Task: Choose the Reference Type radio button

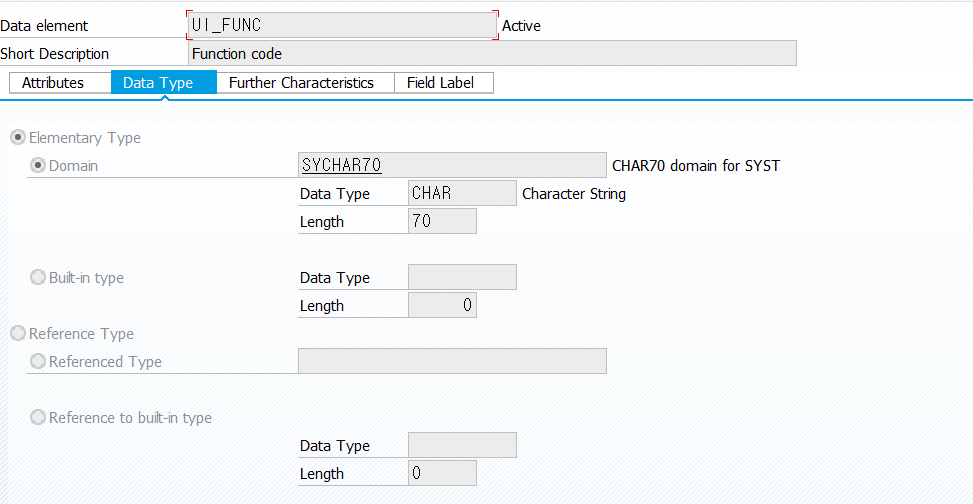Action: pos(18,334)
